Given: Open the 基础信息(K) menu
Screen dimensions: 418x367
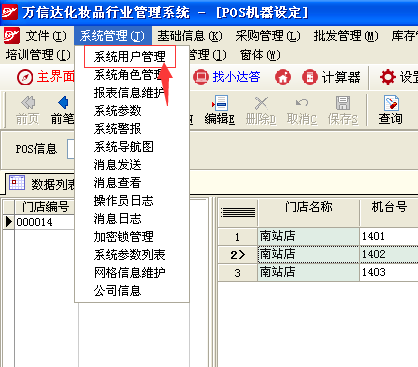Looking at the screenshot, I should tap(190, 36).
